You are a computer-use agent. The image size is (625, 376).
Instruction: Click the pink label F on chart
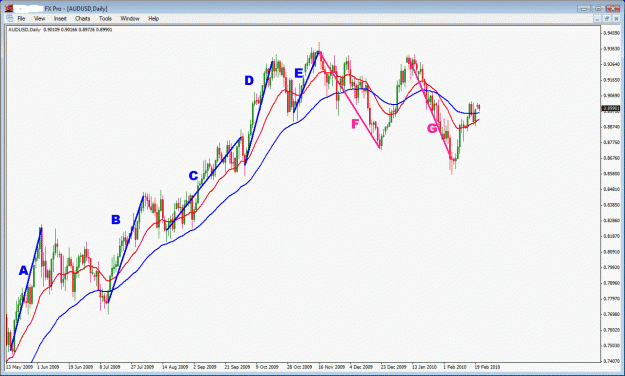pos(355,124)
